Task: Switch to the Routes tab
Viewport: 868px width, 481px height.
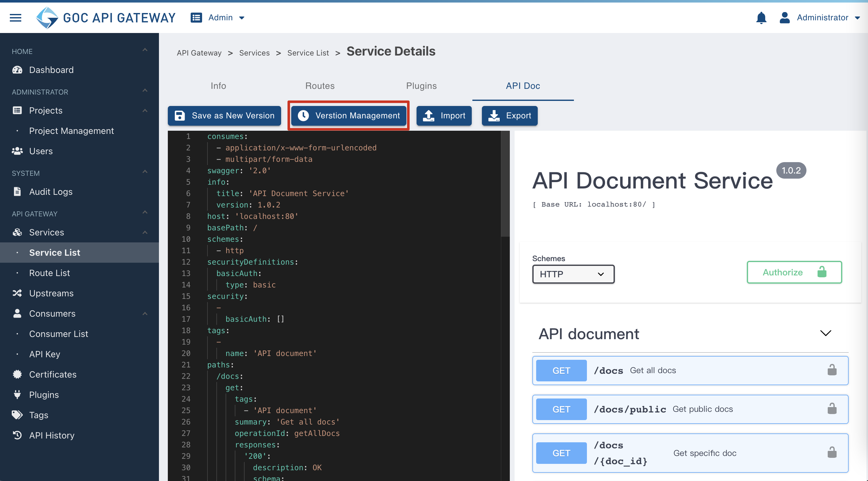Action: pos(320,86)
